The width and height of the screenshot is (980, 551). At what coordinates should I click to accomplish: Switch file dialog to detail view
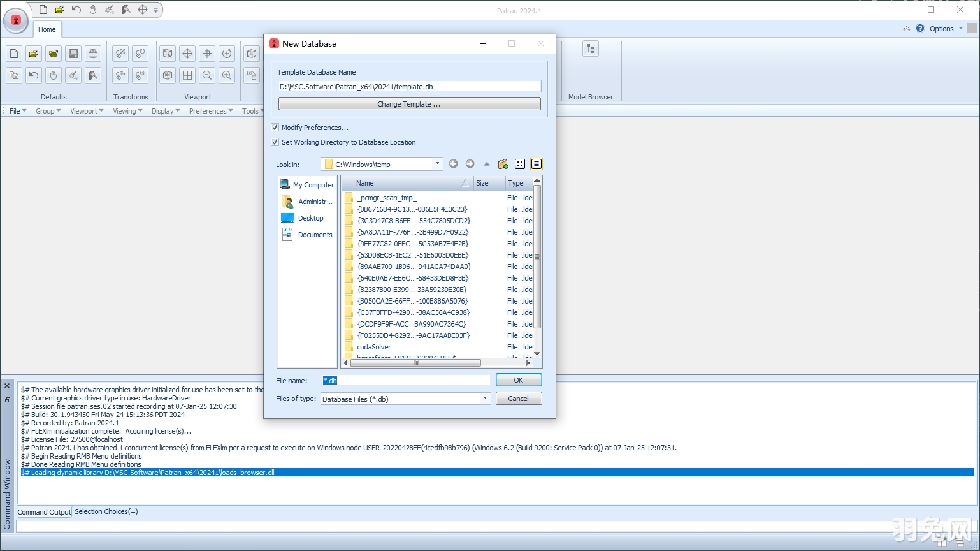pyautogui.click(x=537, y=164)
